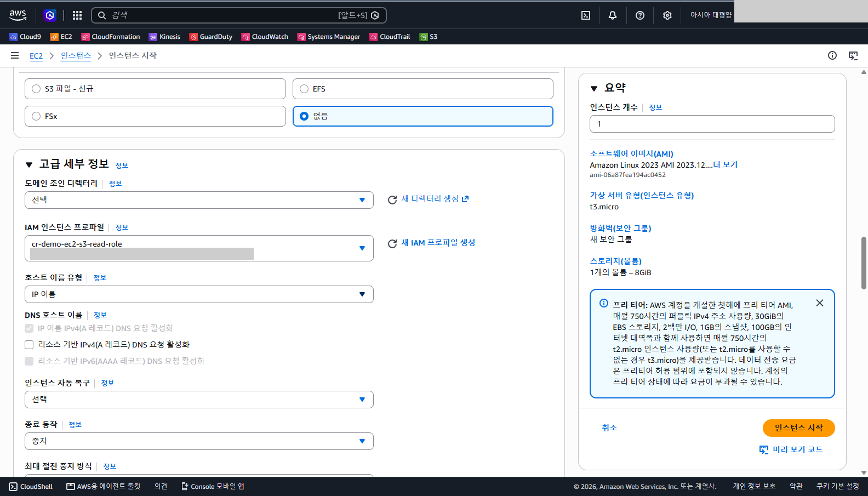Open Systems Manager from the favorites bar

click(329, 37)
